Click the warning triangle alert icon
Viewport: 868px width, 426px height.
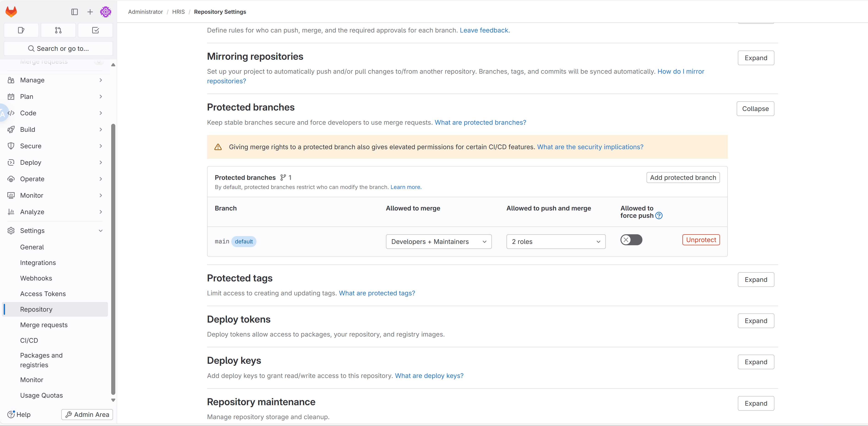tap(218, 147)
